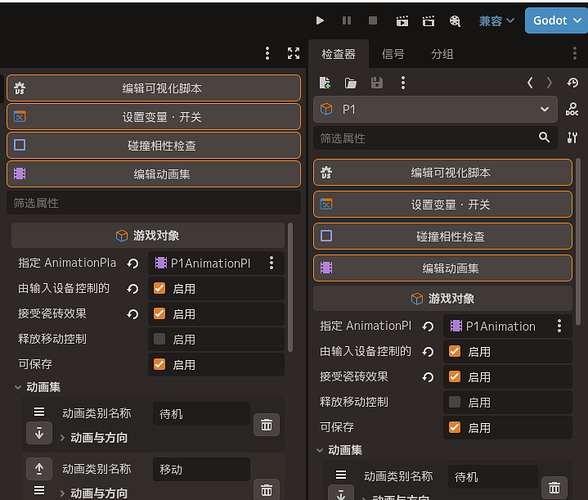Collapse left panel 游戏对象 section header

(x=148, y=236)
